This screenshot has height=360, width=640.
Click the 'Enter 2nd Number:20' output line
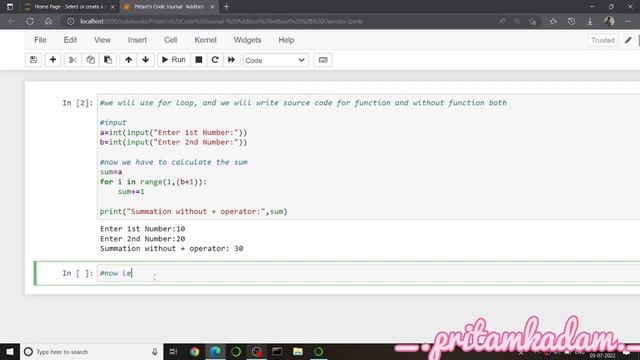tap(142, 239)
